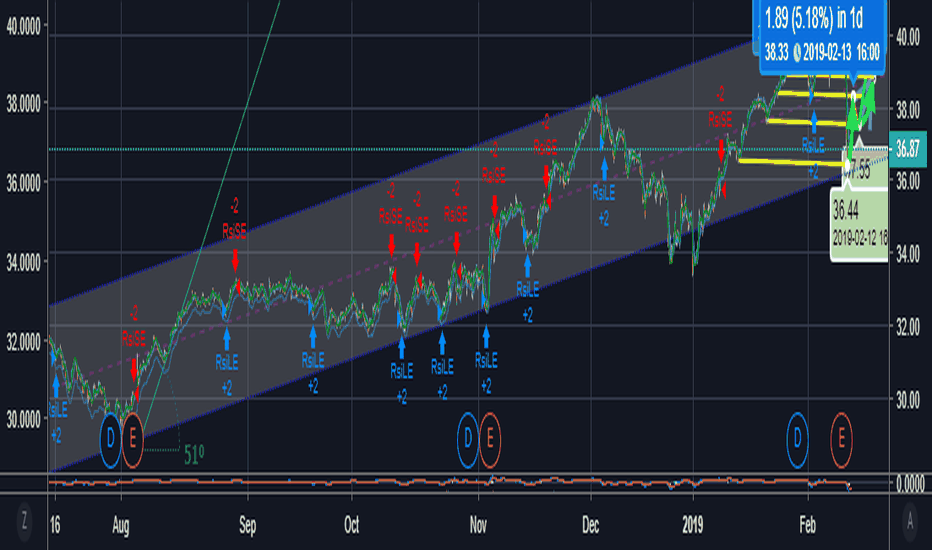The height and width of the screenshot is (550, 932).
Task: Click the Nov label on time axis
Action: [478, 525]
